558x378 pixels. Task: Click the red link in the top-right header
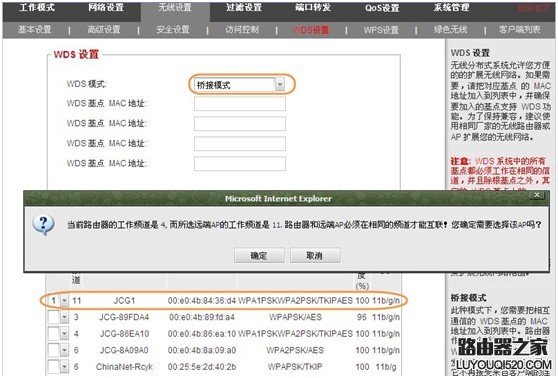[x=533, y=8]
